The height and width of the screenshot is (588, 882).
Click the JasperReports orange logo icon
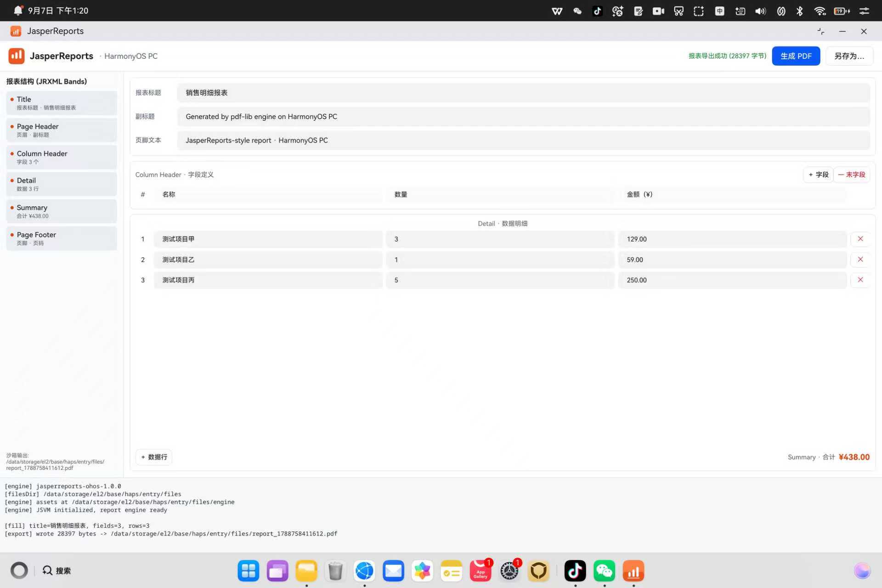(x=17, y=56)
